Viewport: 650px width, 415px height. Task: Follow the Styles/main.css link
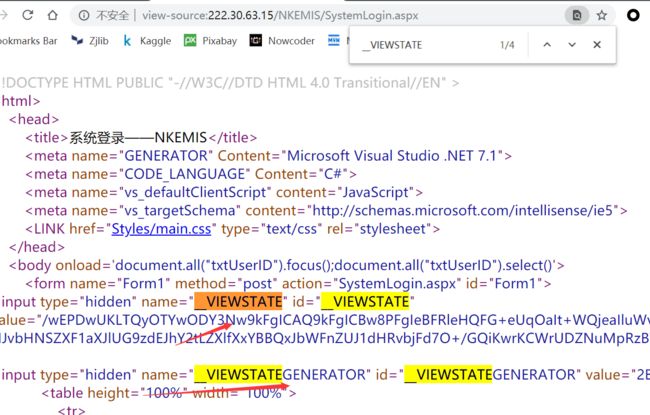(161, 229)
